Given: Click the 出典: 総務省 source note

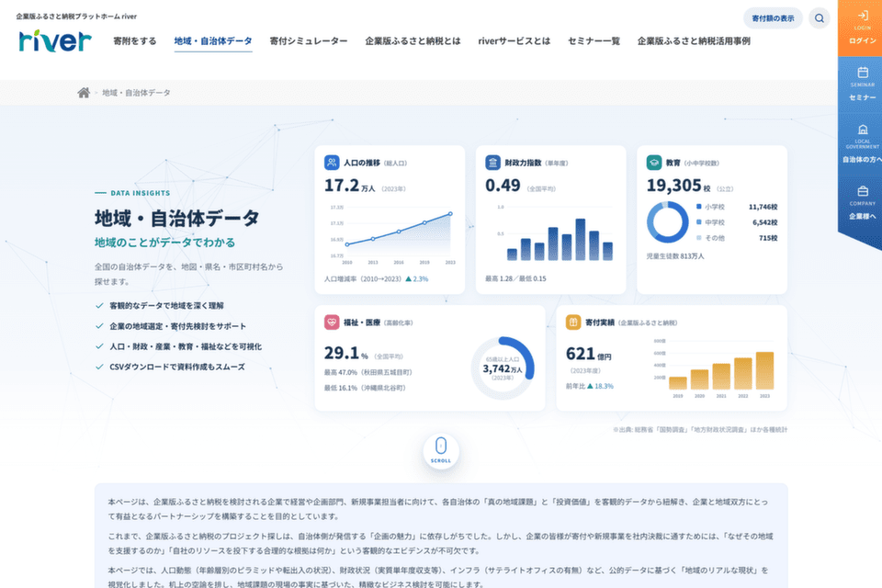Looking at the screenshot, I should [x=700, y=429].
